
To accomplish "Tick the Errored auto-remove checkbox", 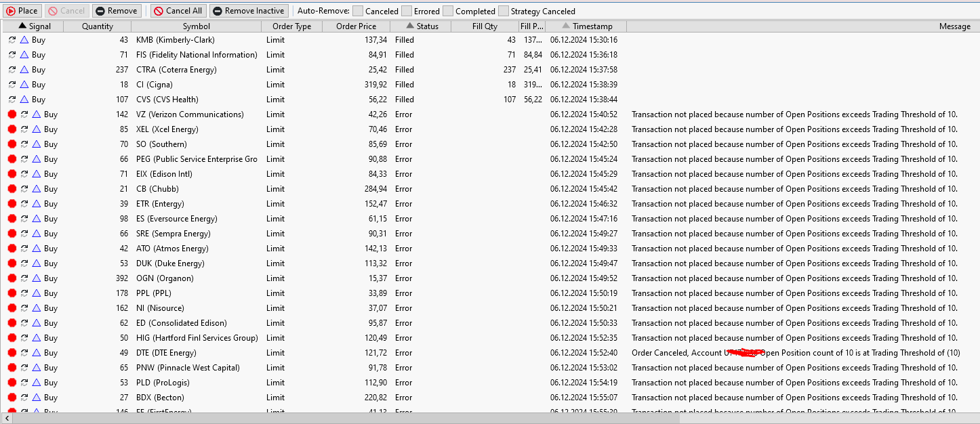I will tap(407, 11).
